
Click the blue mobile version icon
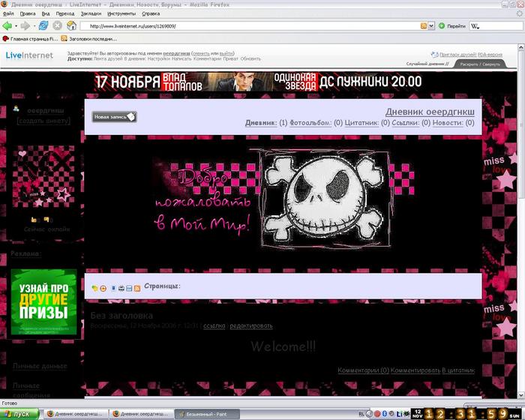pyautogui.click(x=113, y=288)
